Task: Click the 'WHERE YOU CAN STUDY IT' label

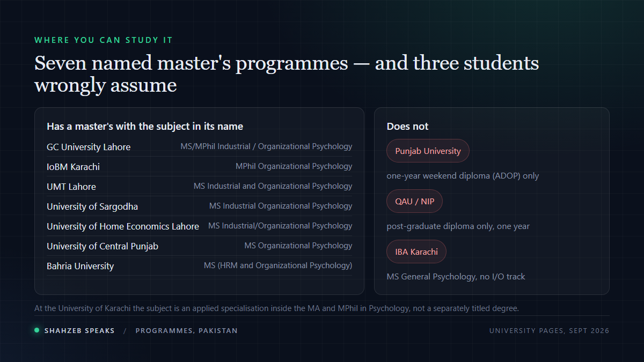Action: tap(104, 40)
